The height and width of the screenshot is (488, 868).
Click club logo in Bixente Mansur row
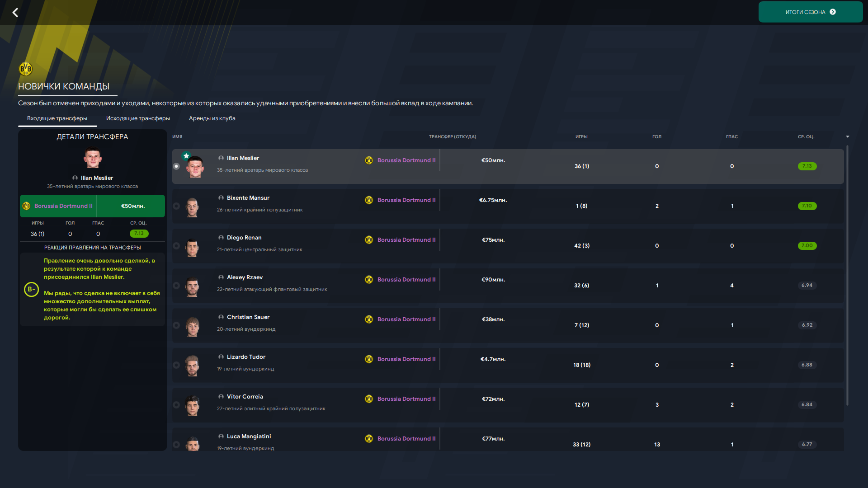[x=369, y=200]
